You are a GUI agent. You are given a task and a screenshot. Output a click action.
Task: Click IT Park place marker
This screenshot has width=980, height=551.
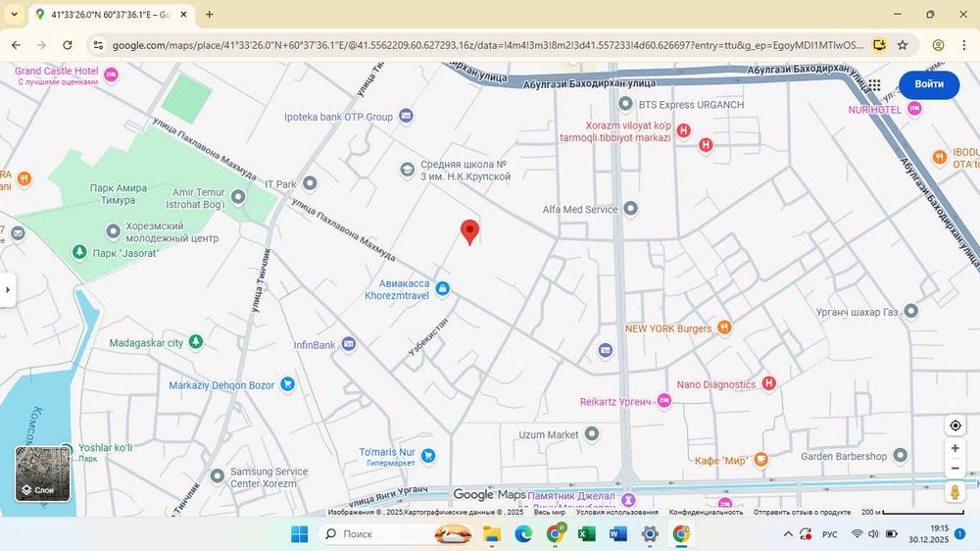(310, 183)
